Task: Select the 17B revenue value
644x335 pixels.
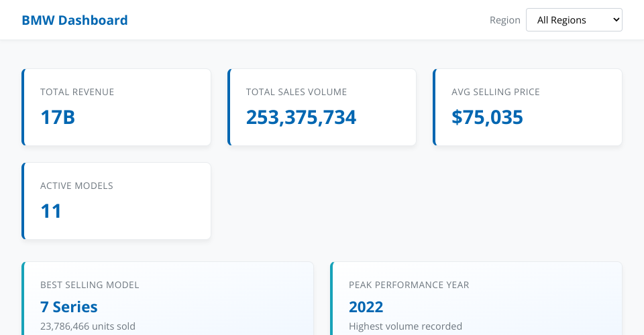Action: coord(58,117)
